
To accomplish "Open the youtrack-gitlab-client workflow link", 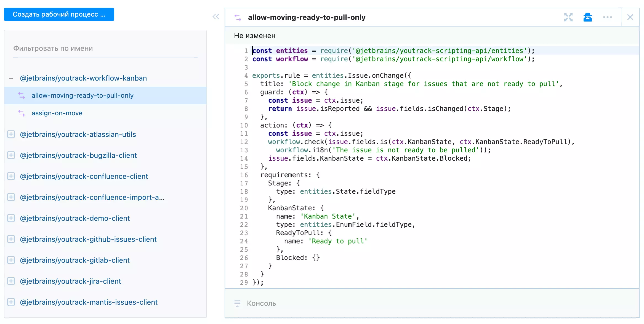I will click(x=74, y=260).
